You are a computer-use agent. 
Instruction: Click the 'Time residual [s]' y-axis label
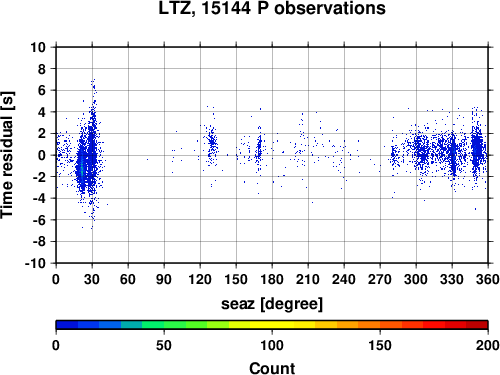(x=7, y=155)
